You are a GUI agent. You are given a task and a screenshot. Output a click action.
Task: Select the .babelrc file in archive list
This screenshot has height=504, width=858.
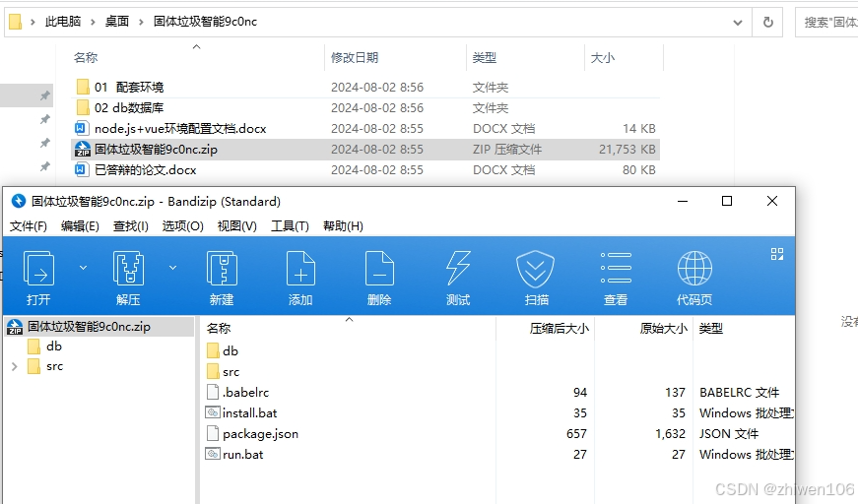(245, 393)
